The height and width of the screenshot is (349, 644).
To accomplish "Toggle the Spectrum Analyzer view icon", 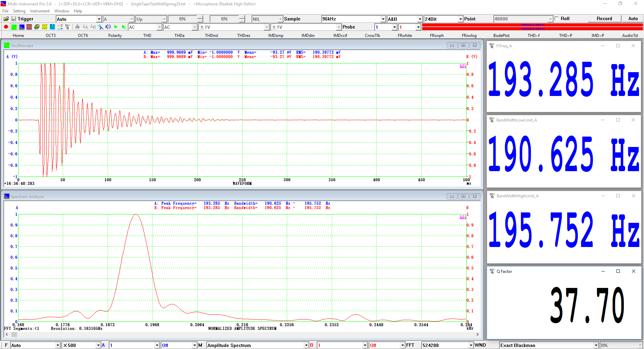I will click(21, 27).
